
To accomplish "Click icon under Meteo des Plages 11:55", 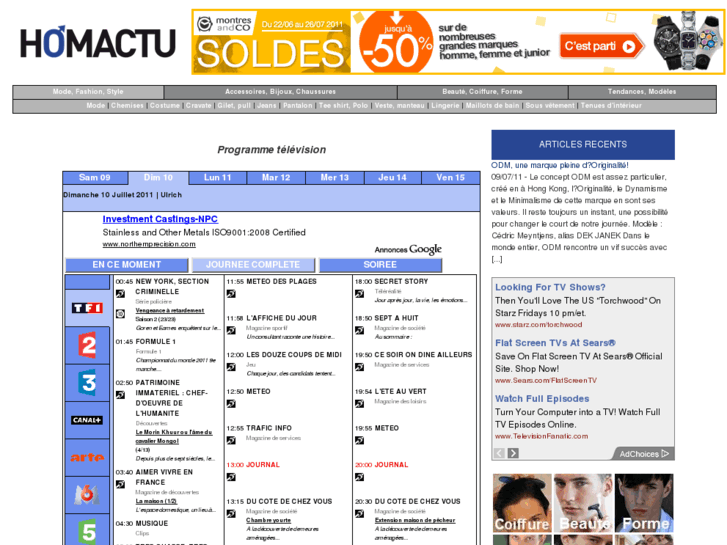I will click(231, 294).
